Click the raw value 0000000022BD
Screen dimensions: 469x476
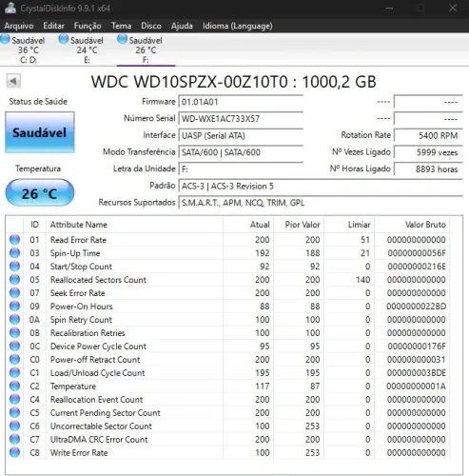click(416, 307)
